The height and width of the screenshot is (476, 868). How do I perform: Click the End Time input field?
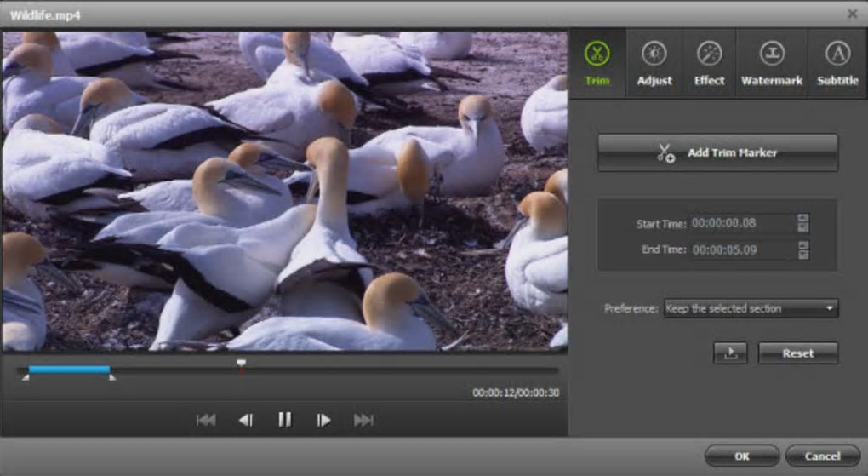740,250
